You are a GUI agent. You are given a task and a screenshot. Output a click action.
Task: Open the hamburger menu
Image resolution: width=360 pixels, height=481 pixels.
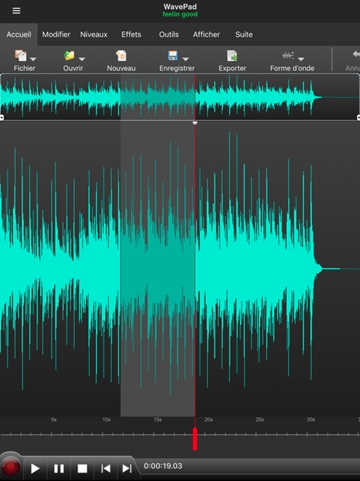coord(16,11)
